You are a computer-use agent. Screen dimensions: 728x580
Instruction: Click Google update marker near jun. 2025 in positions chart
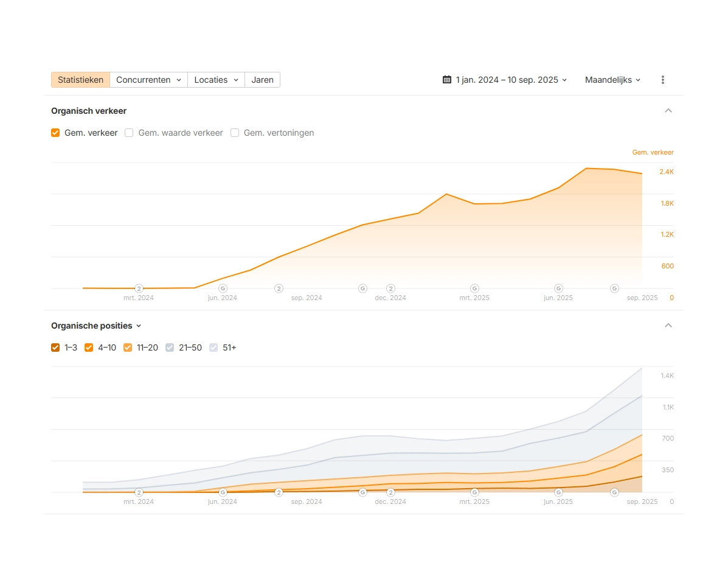tap(558, 492)
